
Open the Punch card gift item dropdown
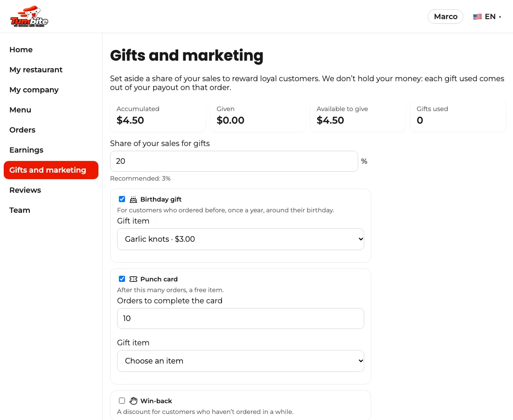click(x=241, y=361)
